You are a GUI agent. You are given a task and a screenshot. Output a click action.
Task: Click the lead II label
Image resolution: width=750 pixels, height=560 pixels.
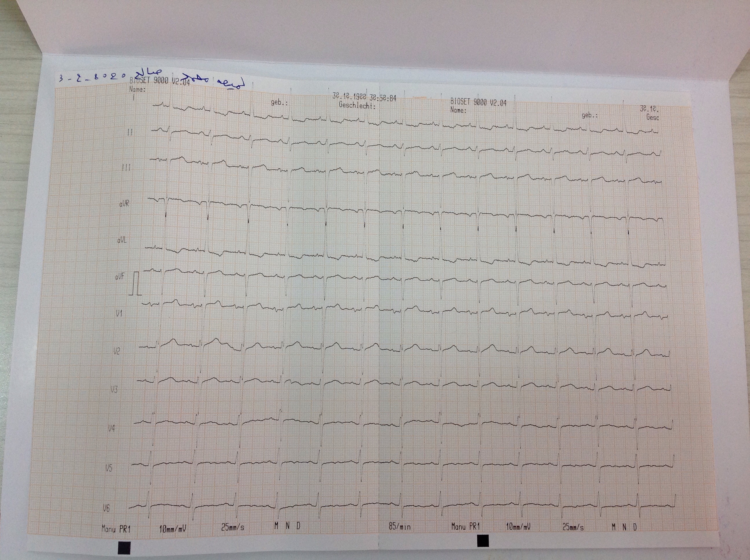(x=130, y=132)
